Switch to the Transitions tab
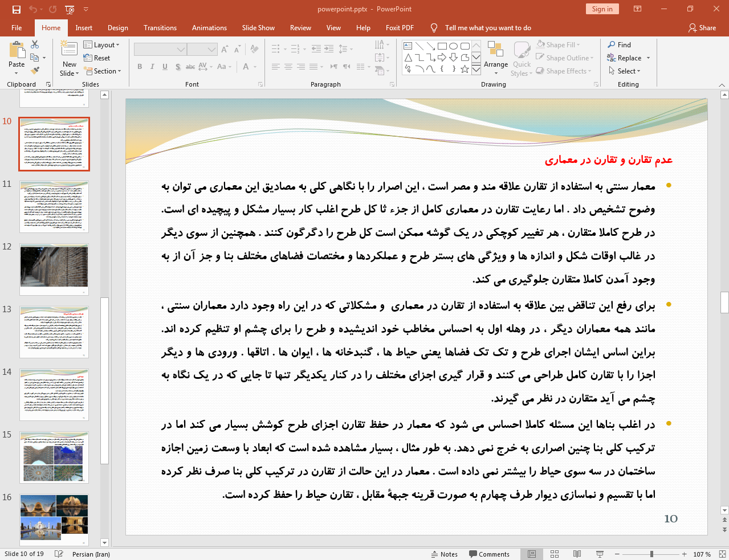 pyautogui.click(x=160, y=28)
